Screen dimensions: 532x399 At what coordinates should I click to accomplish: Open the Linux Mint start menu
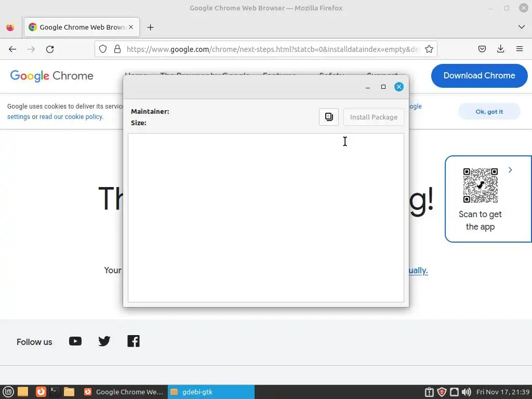(x=8, y=392)
